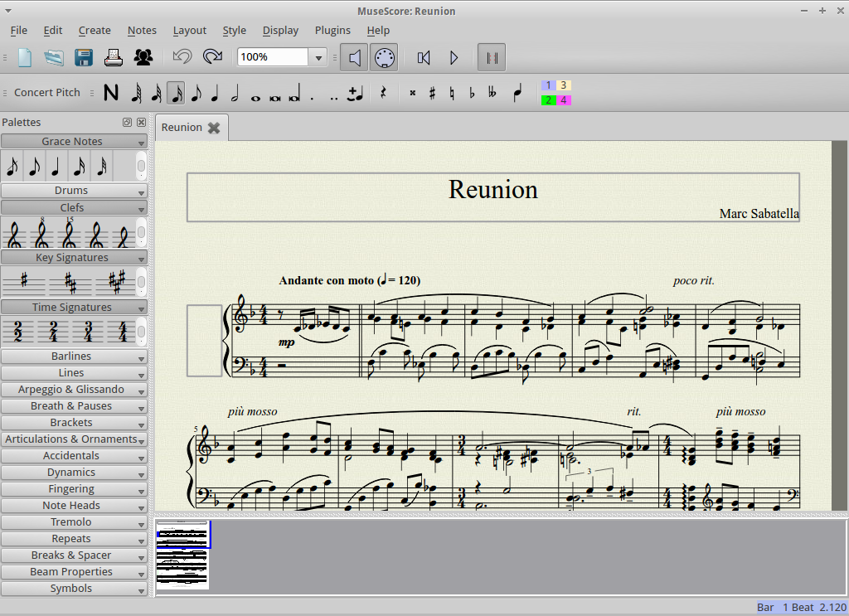Open the File menu

pyautogui.click(x=18, y=31)
